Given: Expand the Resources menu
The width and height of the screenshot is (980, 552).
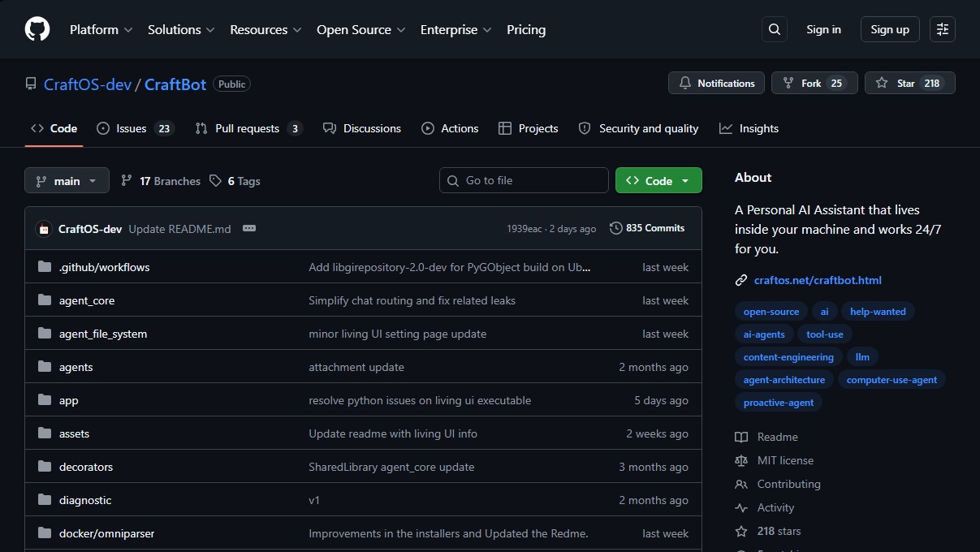Looking at the screenshot, I should point(266,29).
